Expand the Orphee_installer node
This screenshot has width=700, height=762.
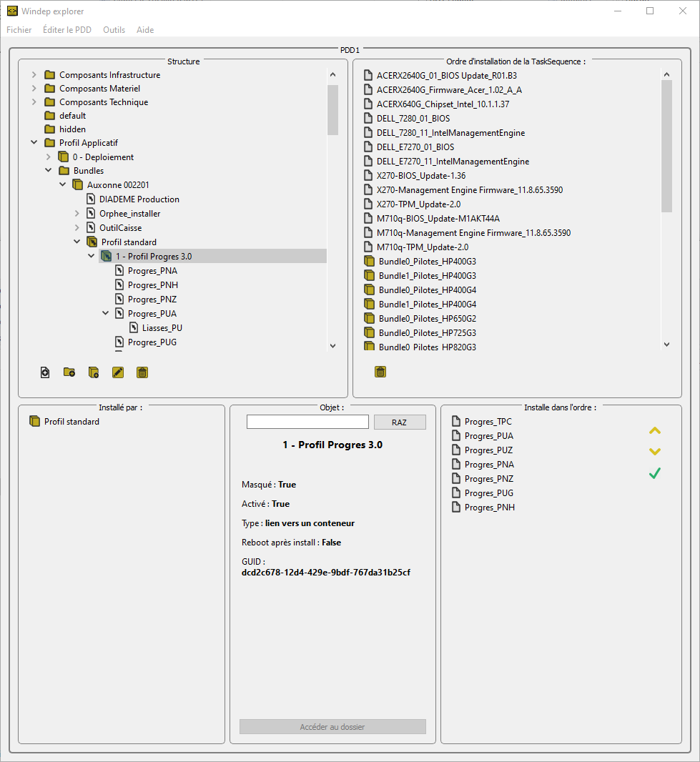(77, 213)
